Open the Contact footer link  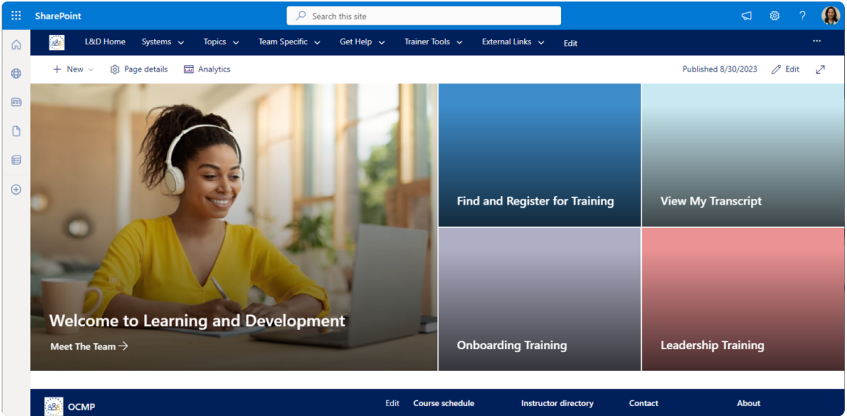pos(643,403)
